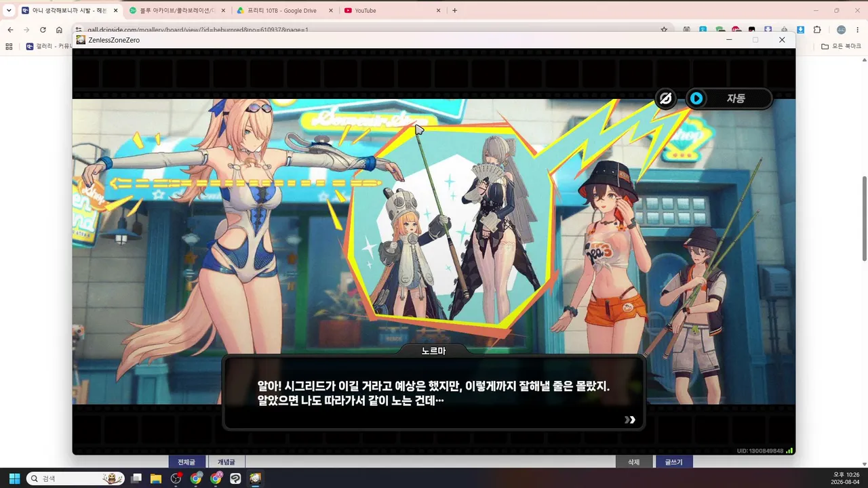Switch to the YouTube tab
Screen dimensions: 868x488
coord(392,10)
